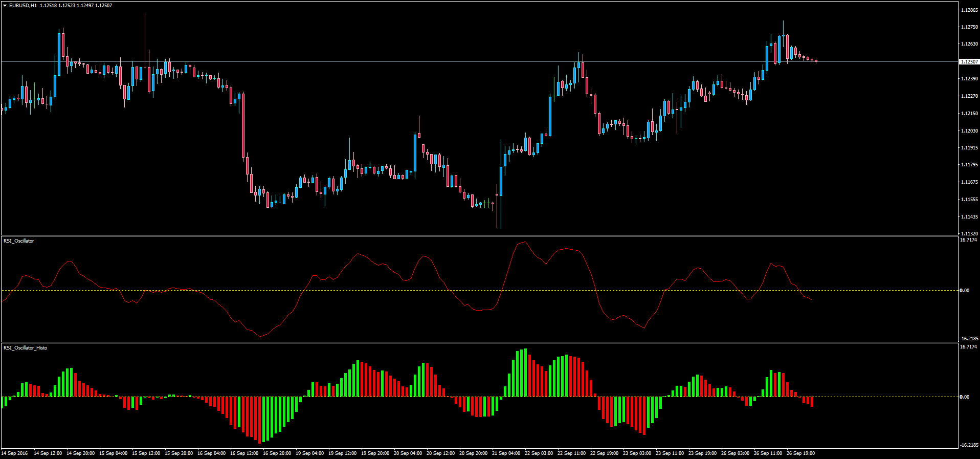Screen dimensions: 980x459
Task: Click the 1.12390 price axis label
Action: (x=969, y=78)
